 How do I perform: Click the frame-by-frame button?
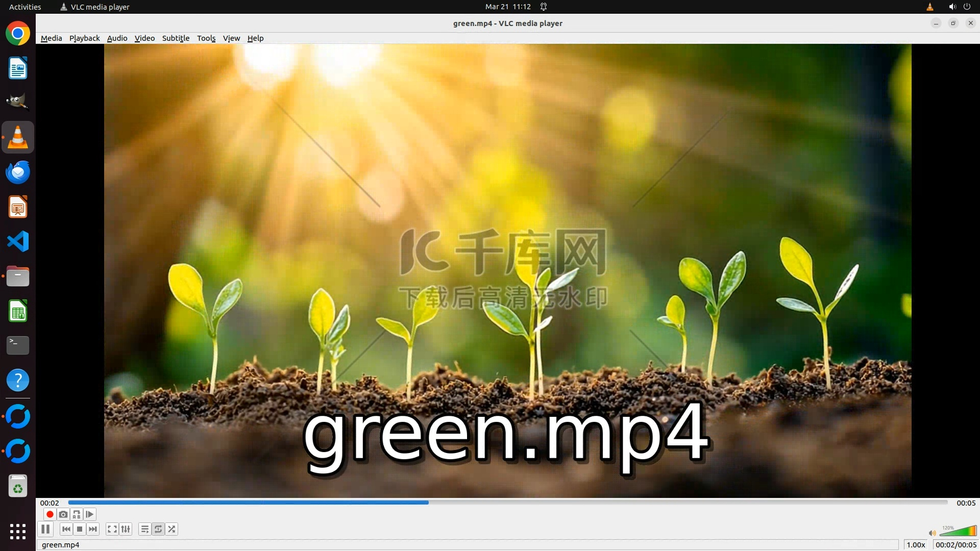(x=90, y=514)
